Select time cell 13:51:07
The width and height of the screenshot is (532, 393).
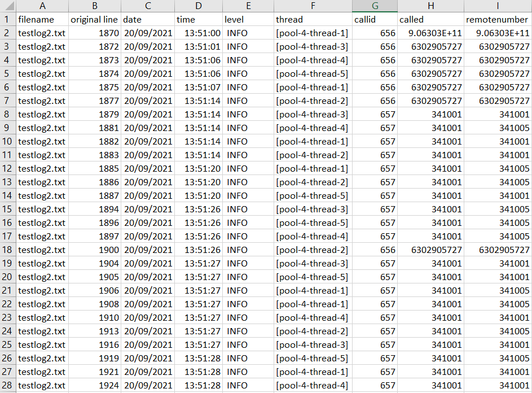(199, 88)
